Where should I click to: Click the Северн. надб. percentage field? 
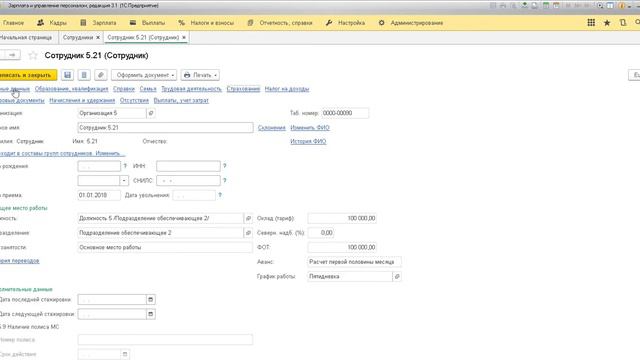(x=321, y=233)
